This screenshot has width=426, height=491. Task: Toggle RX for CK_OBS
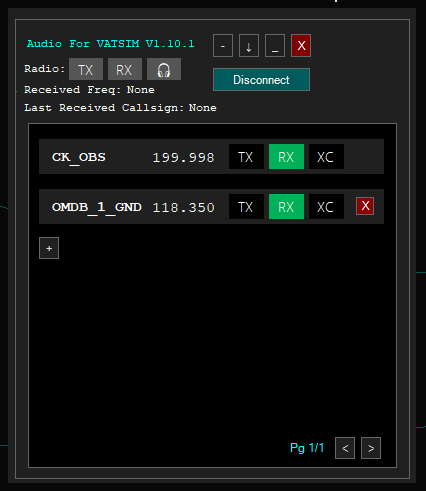[x=286, y=157]
